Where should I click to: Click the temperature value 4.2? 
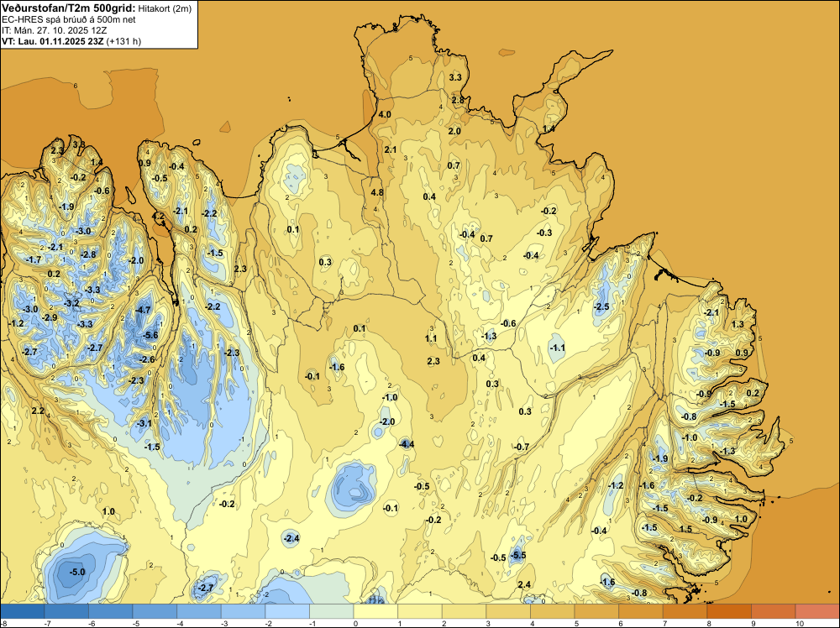pos(159,217)
